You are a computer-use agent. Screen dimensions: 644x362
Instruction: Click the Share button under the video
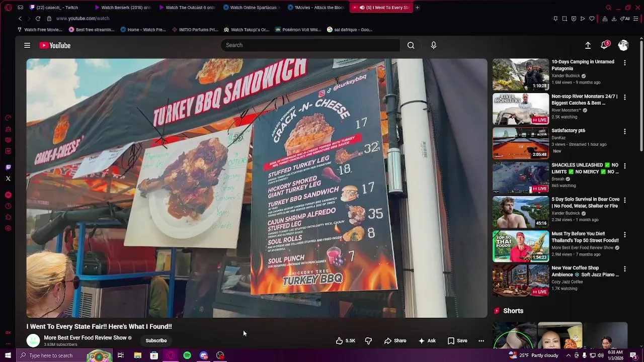(395, 341)
